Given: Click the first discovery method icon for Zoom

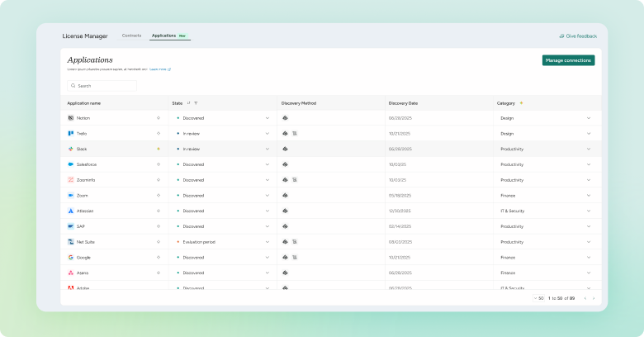Looking at the screenshot, I should pos(285,196).
